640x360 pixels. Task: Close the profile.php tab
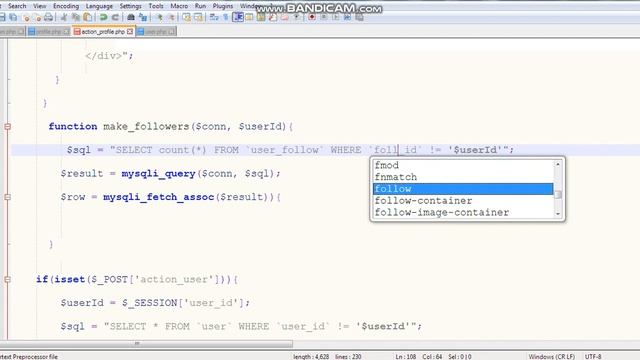coord(66,31)
